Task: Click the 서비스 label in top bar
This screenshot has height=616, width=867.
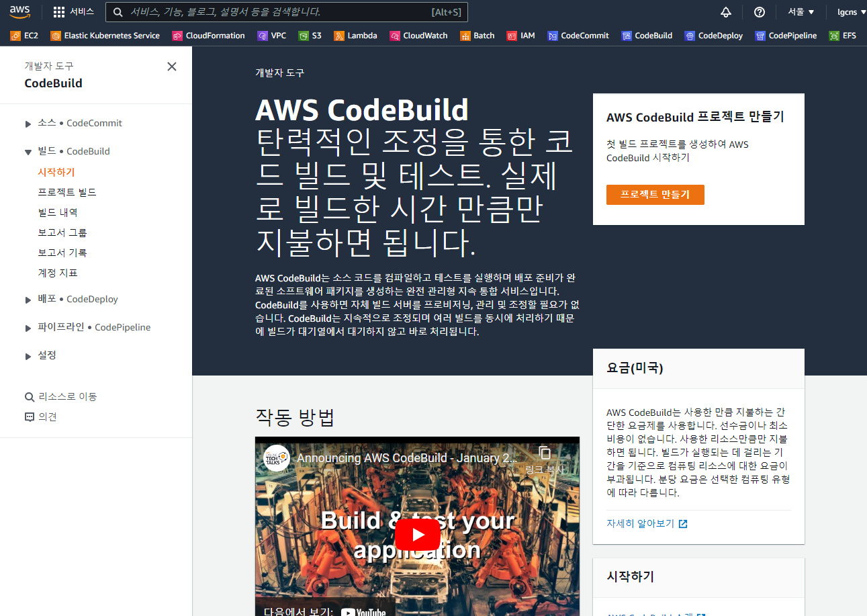Action: [83, 12]
